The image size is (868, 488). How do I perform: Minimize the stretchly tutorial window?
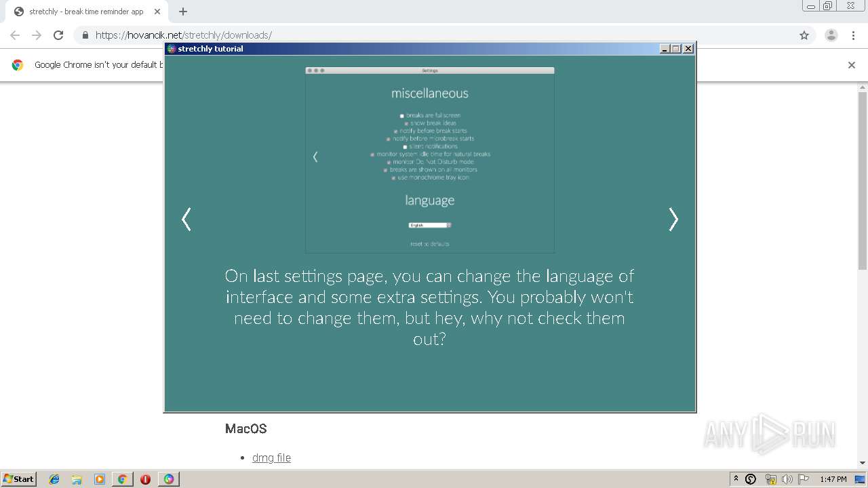(x=665, y=49)
